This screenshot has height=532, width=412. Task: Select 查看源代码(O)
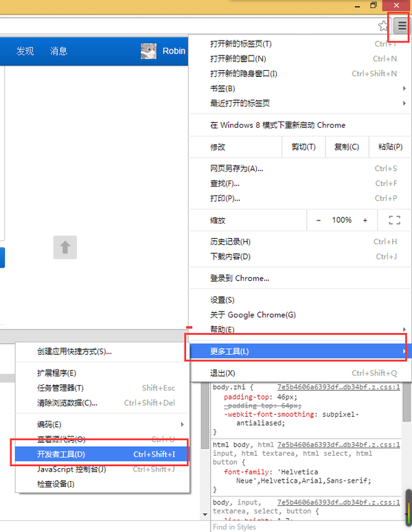(x=102, y=439)
